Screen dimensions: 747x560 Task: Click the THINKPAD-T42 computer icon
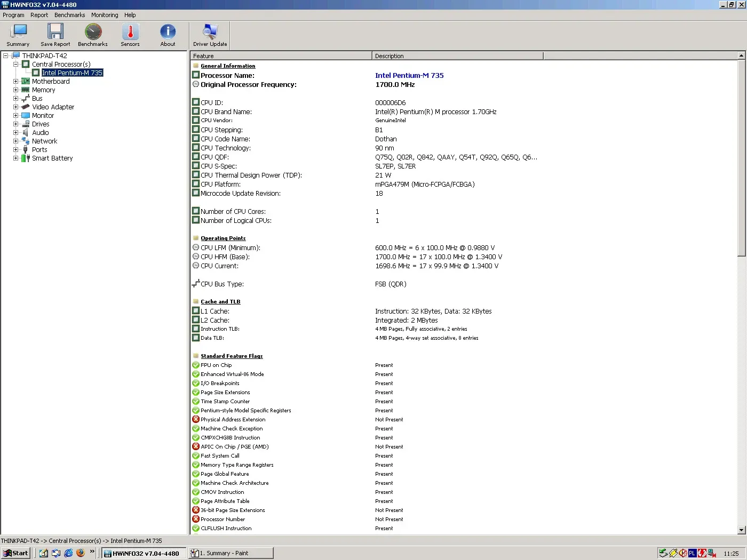pyautogui.click(x=15, y=56)
